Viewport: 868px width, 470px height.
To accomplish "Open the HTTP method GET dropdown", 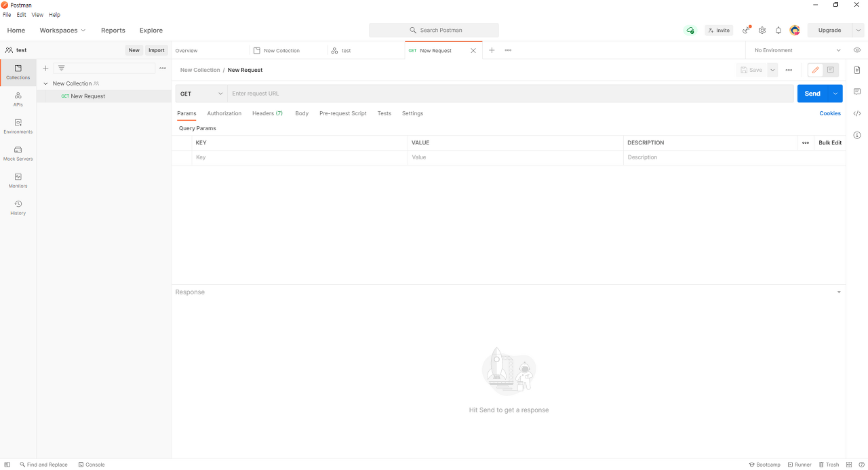I will click(x=201, y=94).
